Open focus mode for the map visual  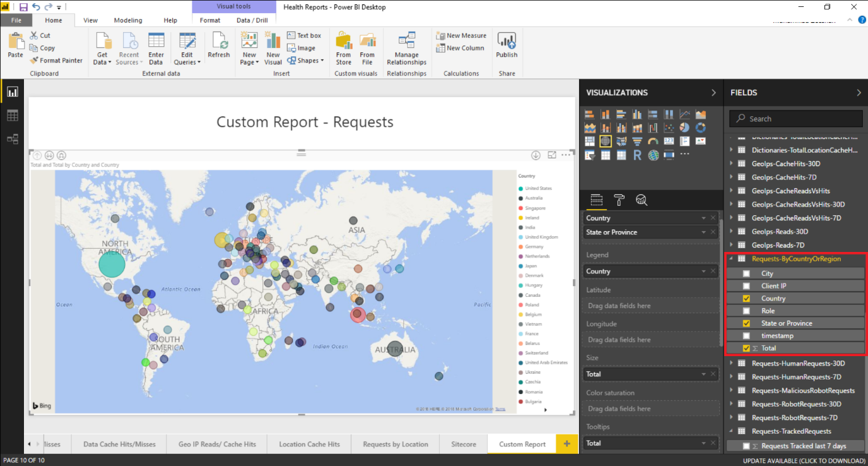tap(552, 155)
